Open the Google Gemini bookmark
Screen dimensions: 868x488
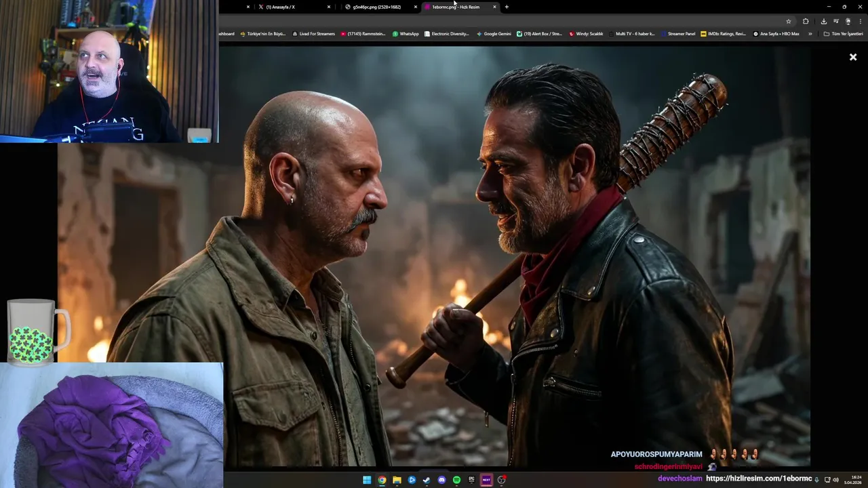(x=494, y=33)
